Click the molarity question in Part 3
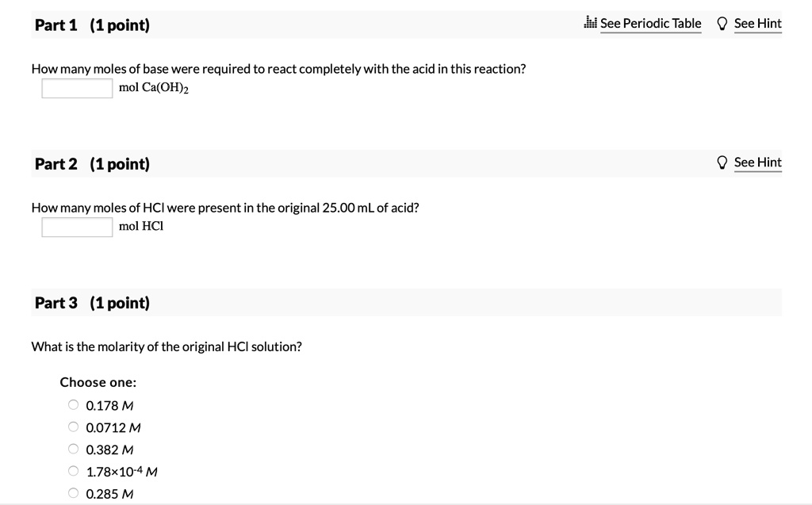The width and height of the screenshot is (812, 505). coord(166,346)
